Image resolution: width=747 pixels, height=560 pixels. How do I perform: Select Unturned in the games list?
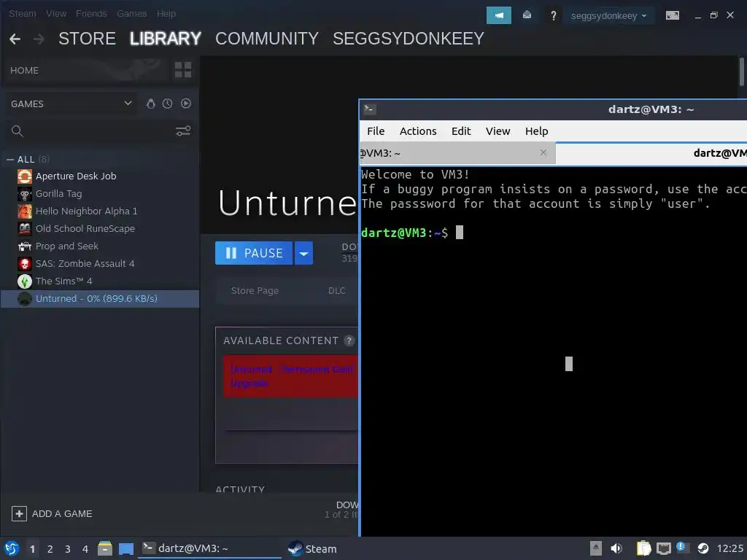tap(99, 298)
